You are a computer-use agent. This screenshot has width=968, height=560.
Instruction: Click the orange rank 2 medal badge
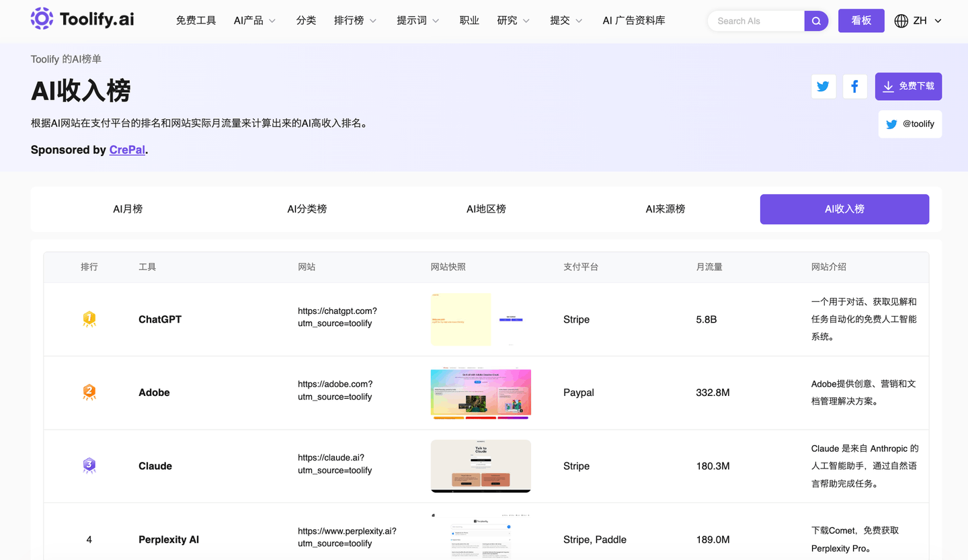pos(89,393)
